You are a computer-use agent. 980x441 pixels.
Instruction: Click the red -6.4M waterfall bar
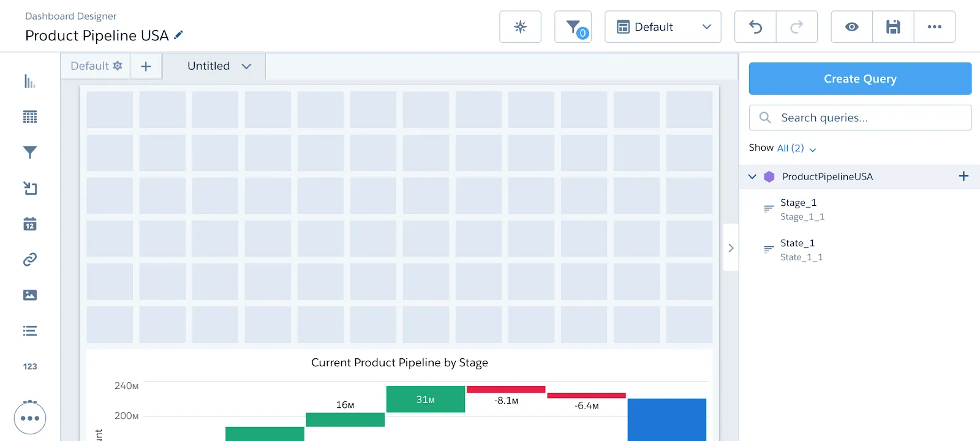point(586,396)
